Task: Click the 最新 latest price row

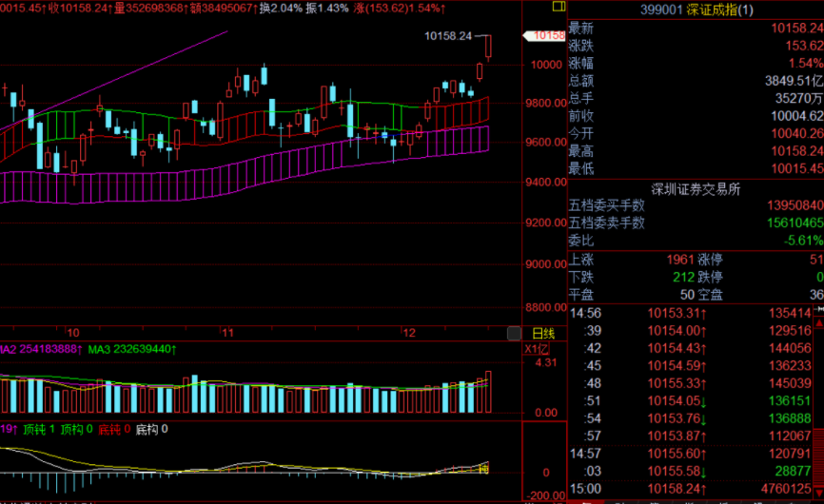Action: pos(696,29)
